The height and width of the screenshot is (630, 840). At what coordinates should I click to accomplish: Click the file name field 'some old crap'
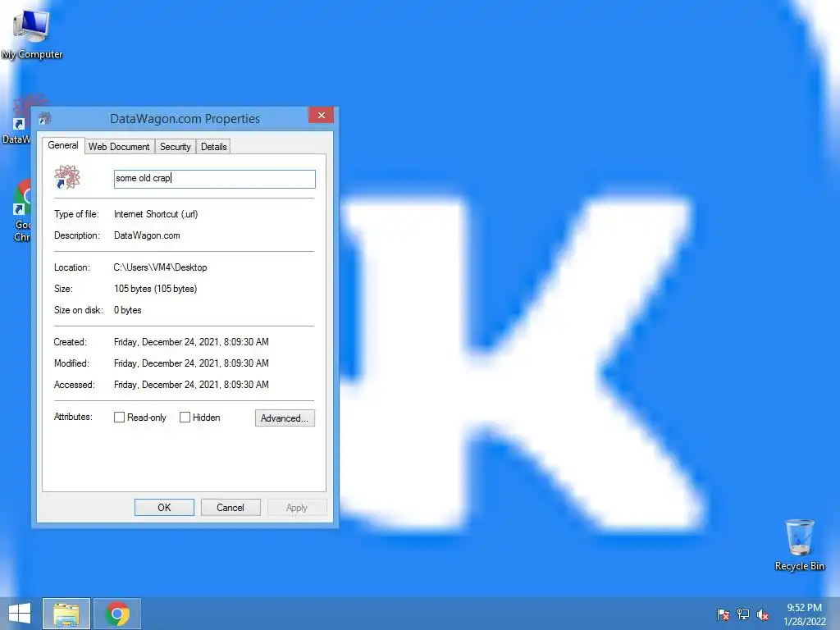click(x=214, y=179)
